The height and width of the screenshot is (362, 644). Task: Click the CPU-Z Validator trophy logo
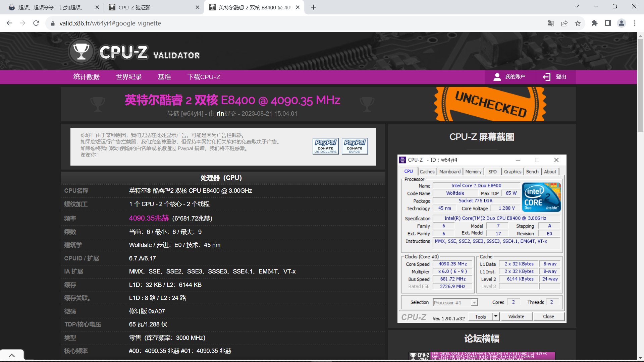pos(81,52)
